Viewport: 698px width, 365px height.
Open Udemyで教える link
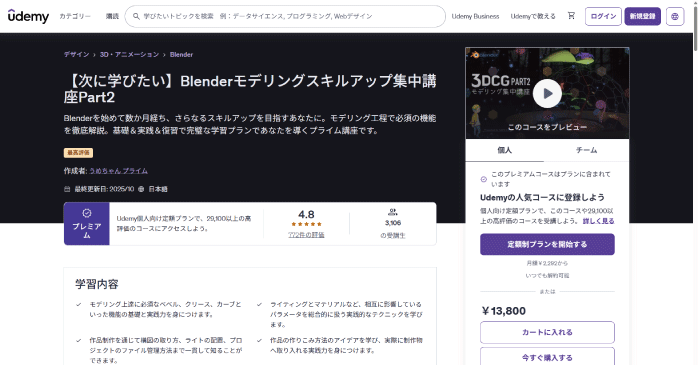[x=533, y=16]
